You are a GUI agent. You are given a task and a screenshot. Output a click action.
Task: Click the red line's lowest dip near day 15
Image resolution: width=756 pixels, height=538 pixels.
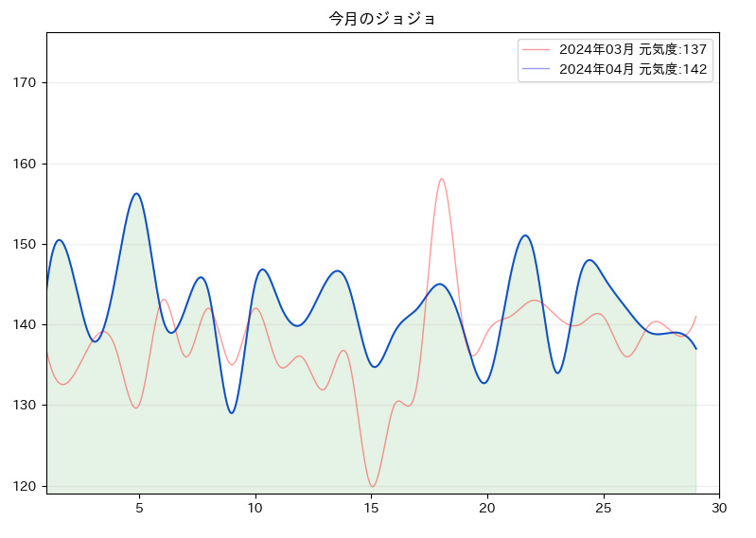[372, 486]
